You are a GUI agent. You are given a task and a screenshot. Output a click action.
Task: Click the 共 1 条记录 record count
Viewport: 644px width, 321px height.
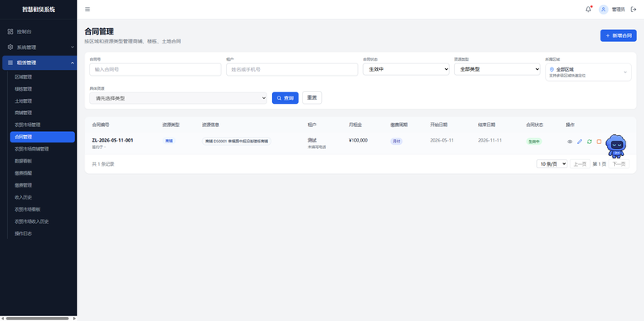point(103,164)
